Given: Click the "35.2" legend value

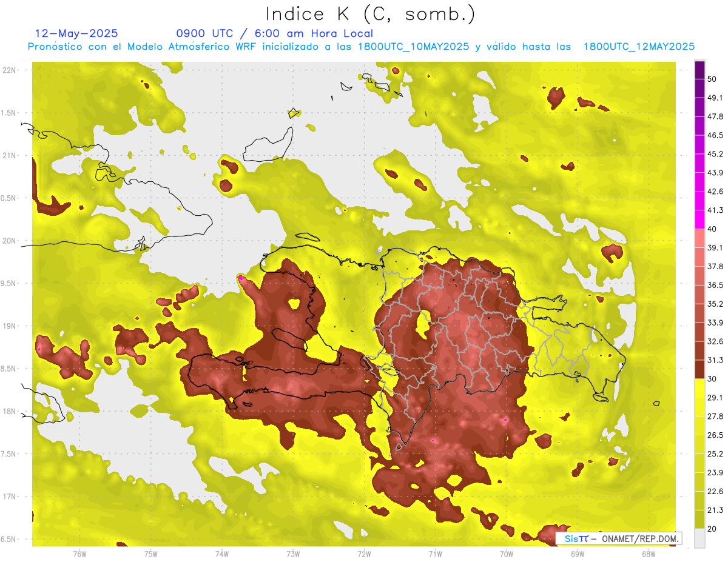Looking at the screenshot, I should 715,304.
